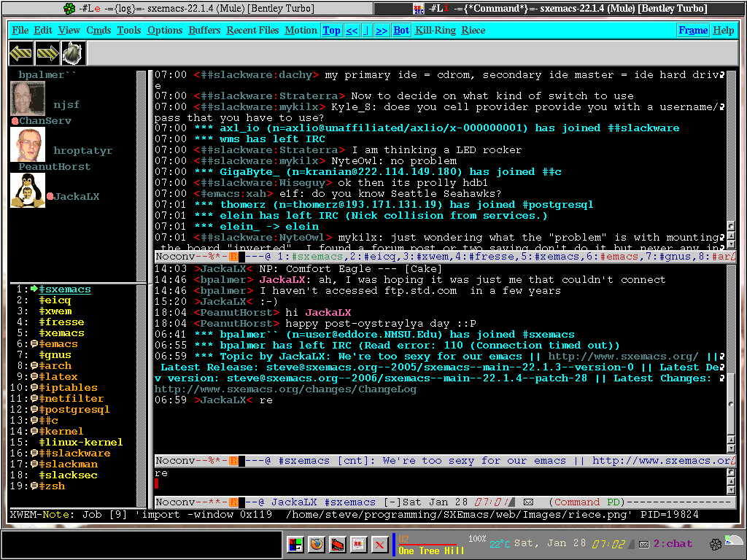
Task: Click the 2:chat label in bottom panel
Action: point(673,544)
